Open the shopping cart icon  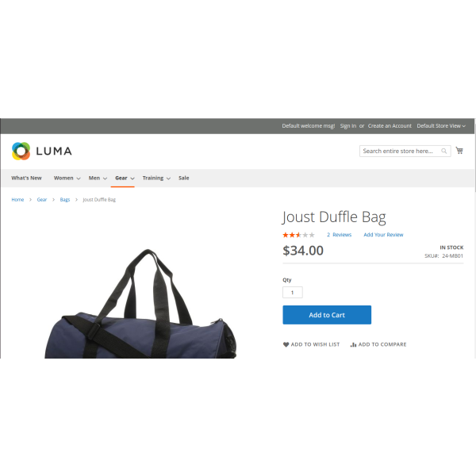(x=459, y=151)
